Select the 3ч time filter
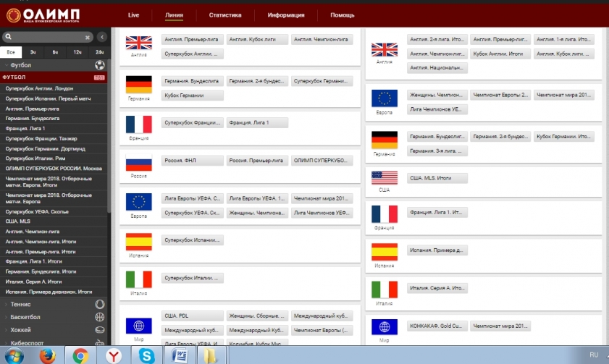Viewport: 609px width, 364px height. coord(33,52)
